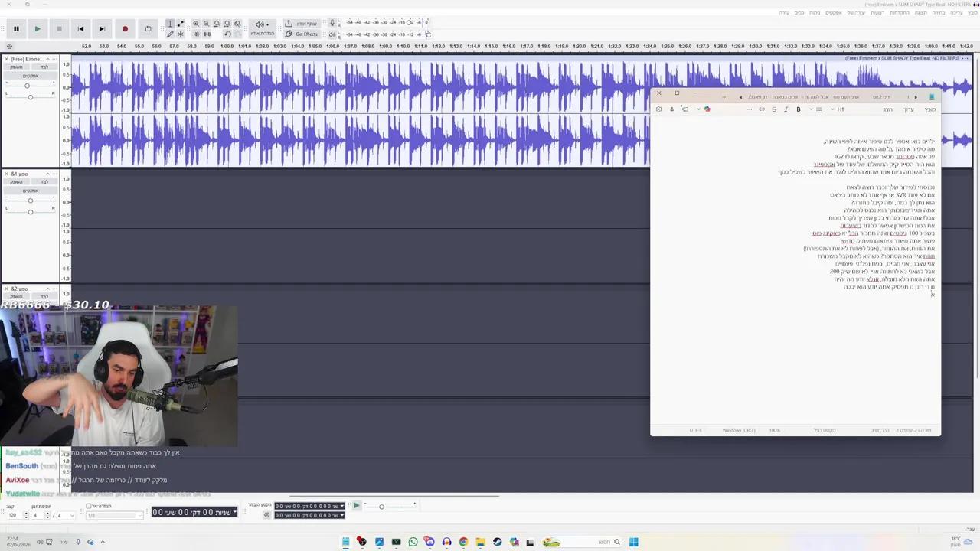Open the View menu in Notepad
The width and height of the screenshot is (980, 551).
pyautogui.click(x=888, y=109)
